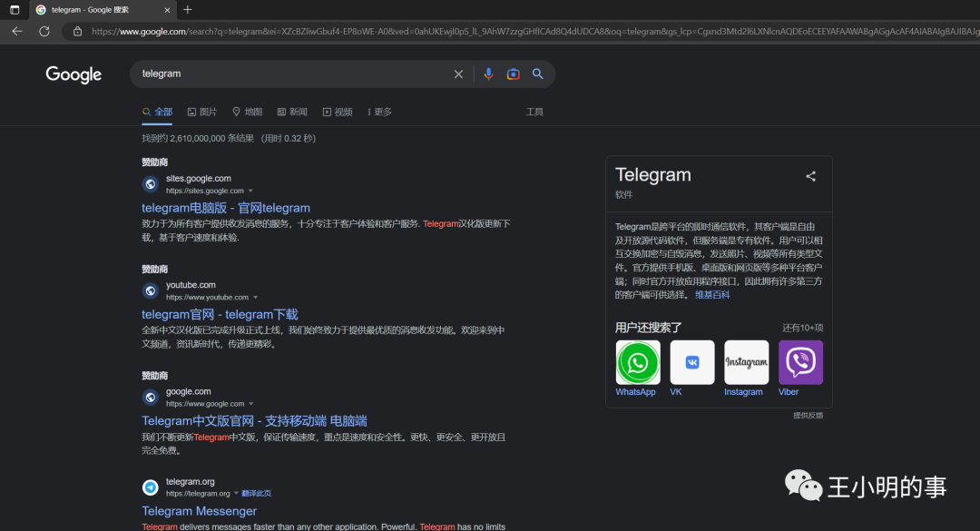This screenshot has height=531, width=980.
Task: Open WhatsApp related search thumbnail
Action: point(638,362)
